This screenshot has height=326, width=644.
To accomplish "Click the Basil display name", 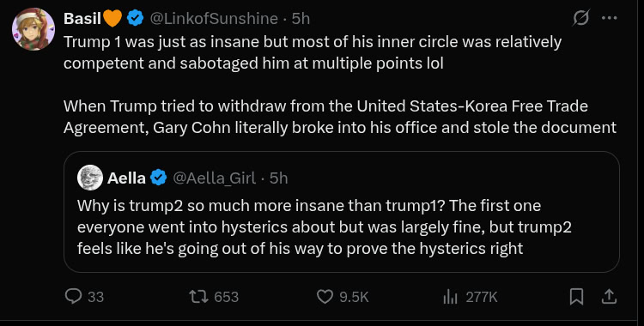I will tap(82, 19).
